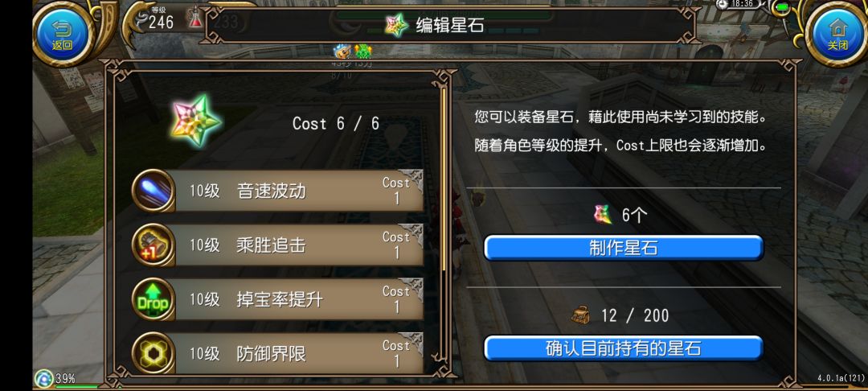
Task: Select the 10级 音速波动 skill row
Action: coord(277,191)
